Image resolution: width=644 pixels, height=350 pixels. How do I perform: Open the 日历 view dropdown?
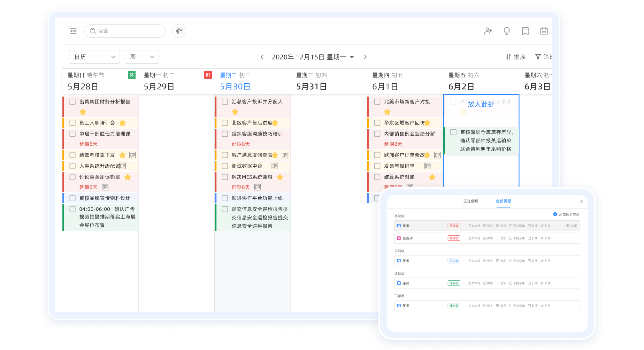[95, 57]
